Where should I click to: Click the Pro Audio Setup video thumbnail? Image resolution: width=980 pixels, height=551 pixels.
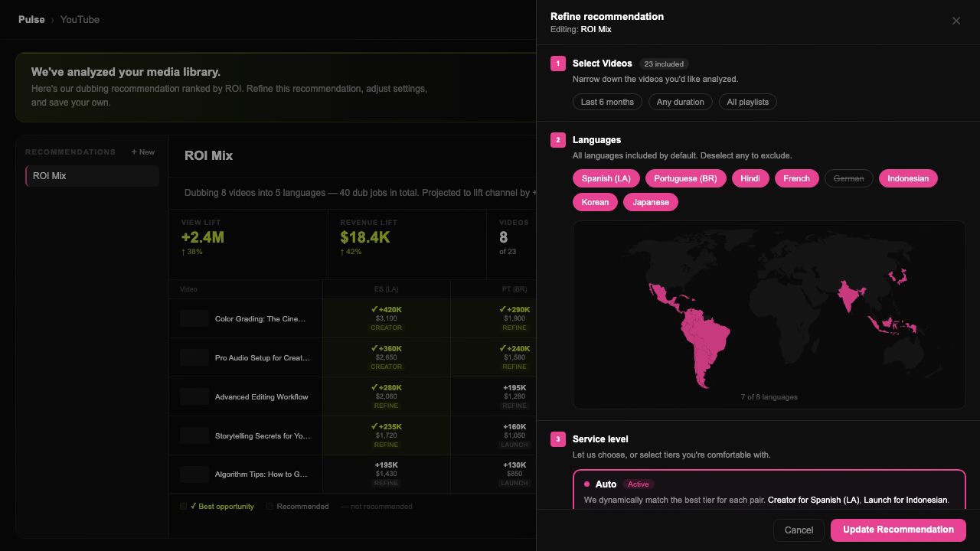tap(194, 357)
